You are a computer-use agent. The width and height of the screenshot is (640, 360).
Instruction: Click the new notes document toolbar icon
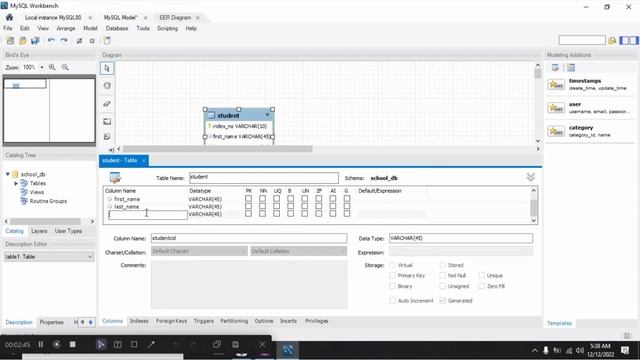(107, 40)
